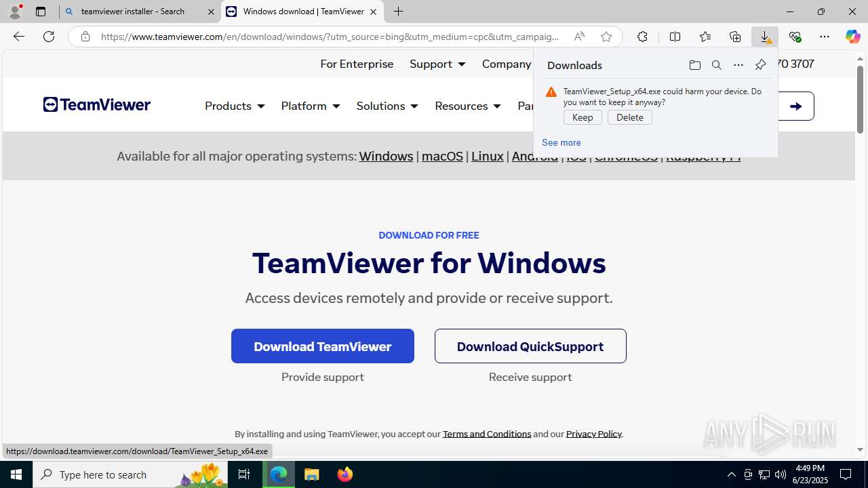Open more options in Downloads panel

[738, 65]
